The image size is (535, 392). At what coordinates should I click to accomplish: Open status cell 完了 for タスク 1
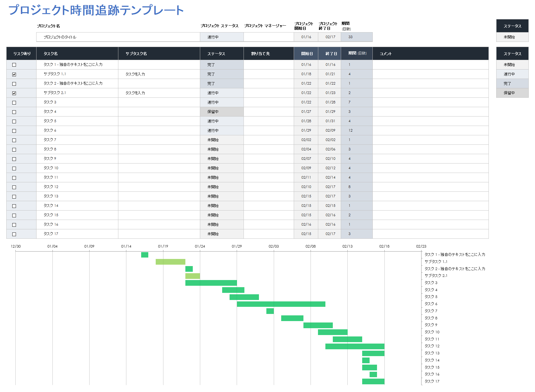point(222,65)
